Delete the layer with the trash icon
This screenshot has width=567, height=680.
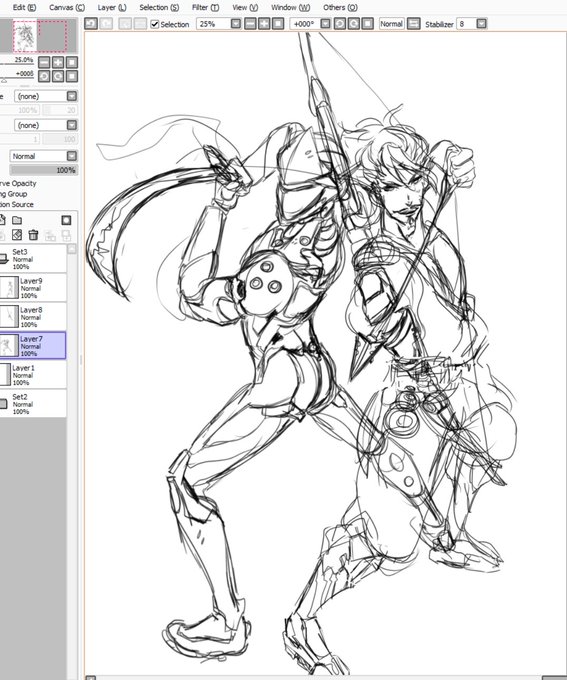tap(33, 235)
